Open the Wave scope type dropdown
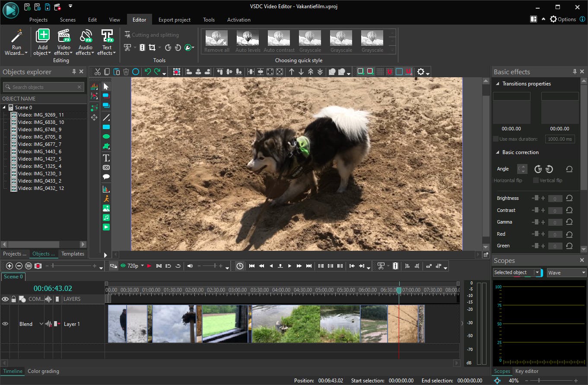 566,273
